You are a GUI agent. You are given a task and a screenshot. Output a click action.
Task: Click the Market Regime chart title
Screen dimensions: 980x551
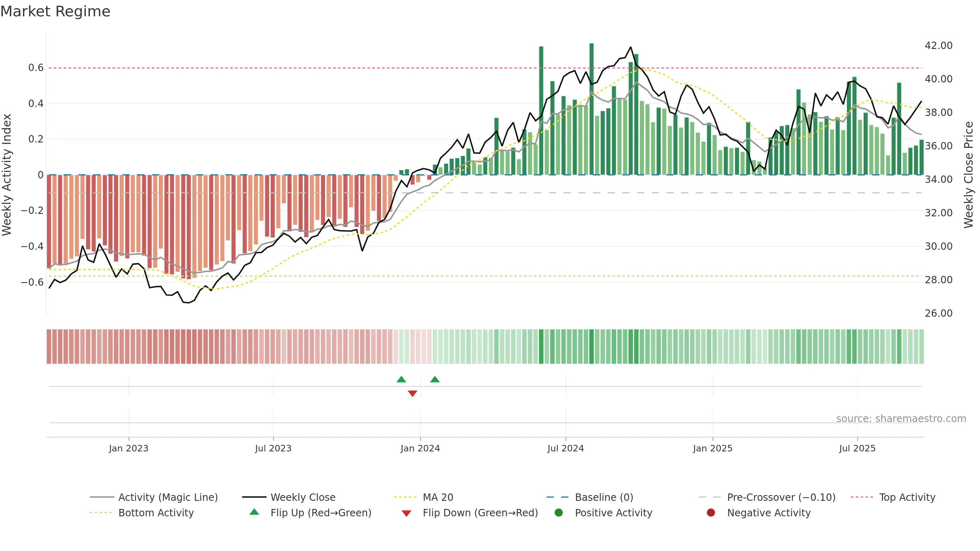(55, 11)
